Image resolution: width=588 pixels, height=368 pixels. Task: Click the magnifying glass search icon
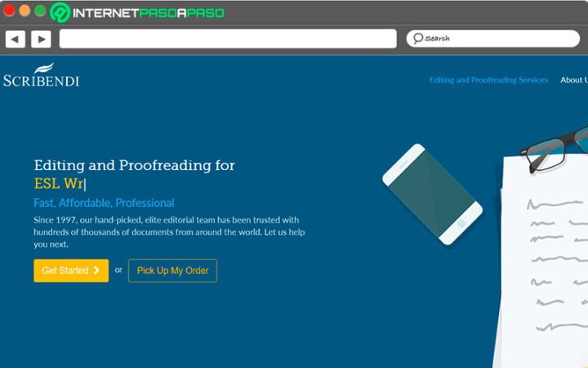417,38
